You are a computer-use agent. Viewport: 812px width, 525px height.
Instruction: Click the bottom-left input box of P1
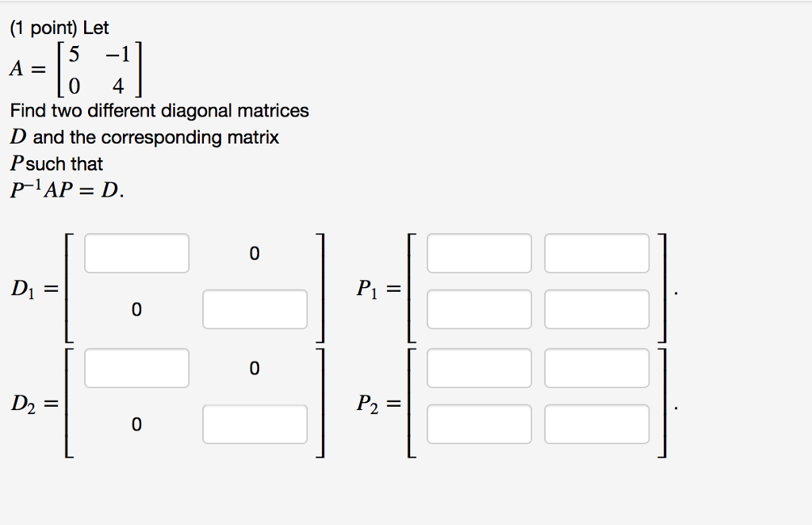point(479,308)
